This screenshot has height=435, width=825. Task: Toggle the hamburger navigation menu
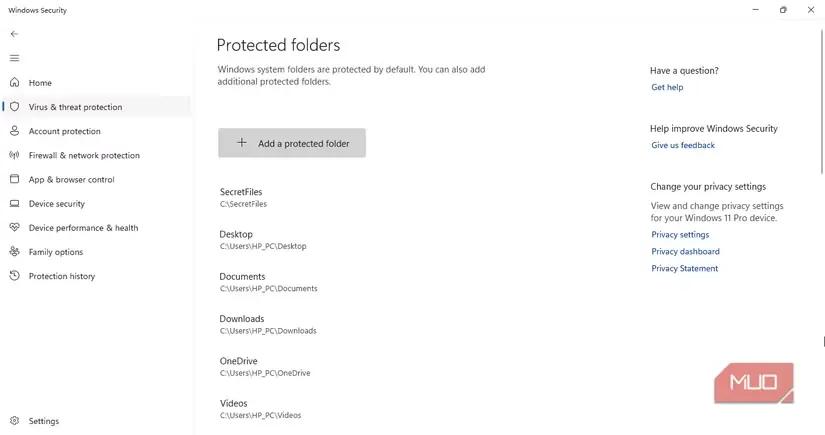pyautogui.click(x=14, y=58)
